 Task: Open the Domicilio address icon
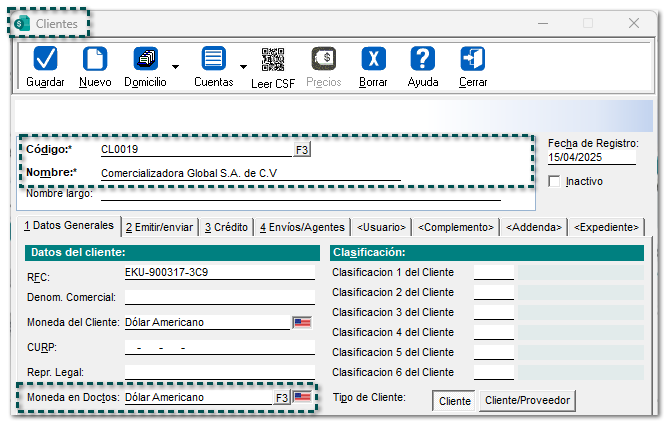[x=145, y=61]
